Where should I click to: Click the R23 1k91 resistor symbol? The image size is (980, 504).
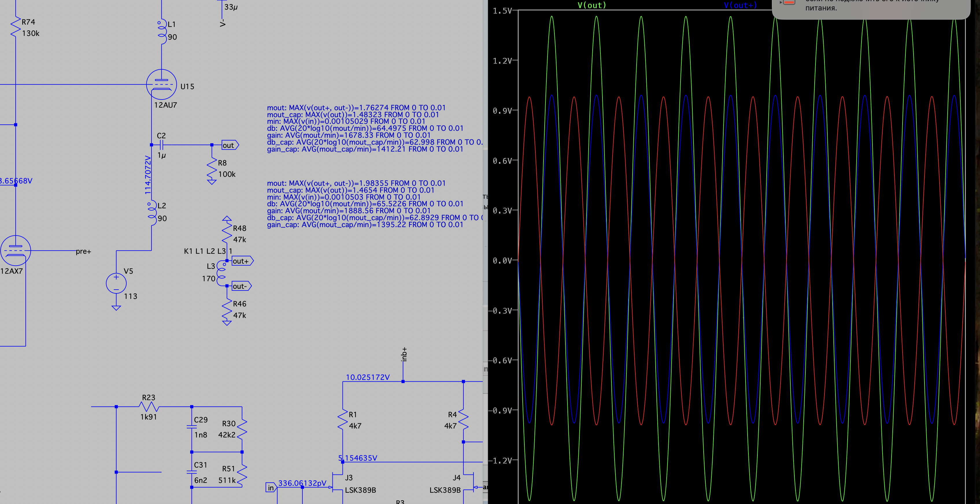(149, 406)
